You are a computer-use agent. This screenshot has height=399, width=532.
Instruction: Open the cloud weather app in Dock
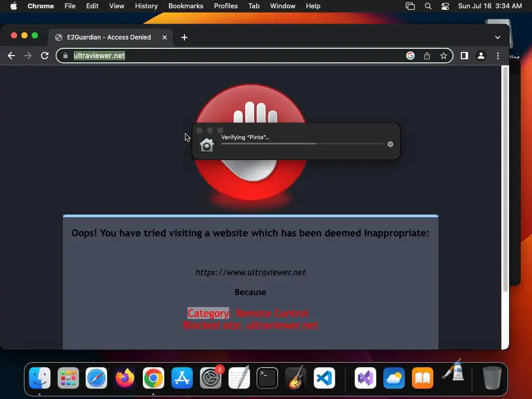[394, 378]
